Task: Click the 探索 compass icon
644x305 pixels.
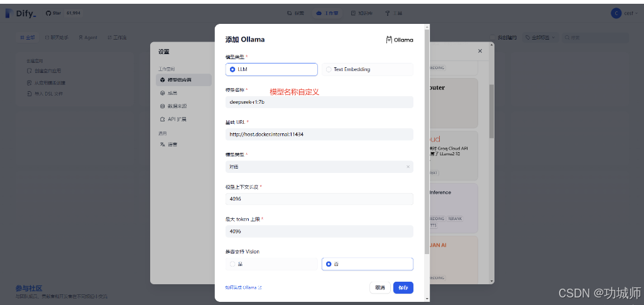Action: (290, 13)
